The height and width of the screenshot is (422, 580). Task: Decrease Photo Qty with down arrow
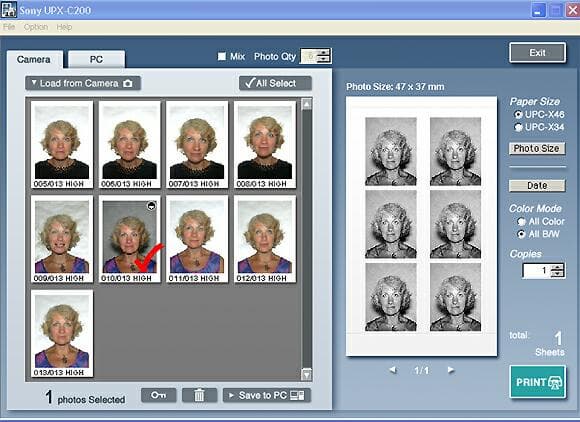[324, 59]
